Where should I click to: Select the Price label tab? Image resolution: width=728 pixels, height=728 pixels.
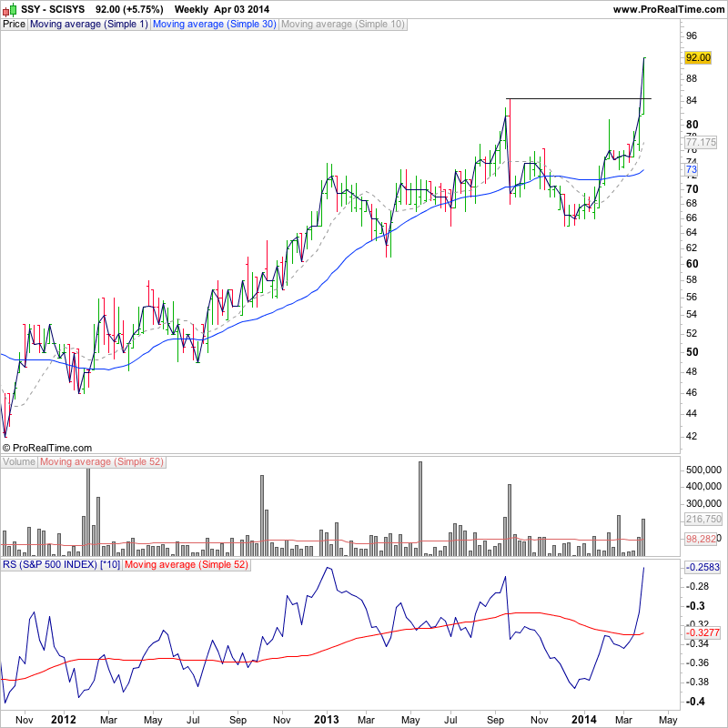click(14, 25)
